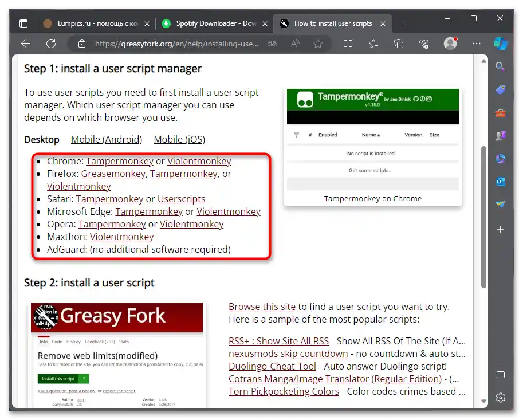Open Tampermonkey link for Microsoft Edge
The image size is (523, 420).
pos(149,212)
